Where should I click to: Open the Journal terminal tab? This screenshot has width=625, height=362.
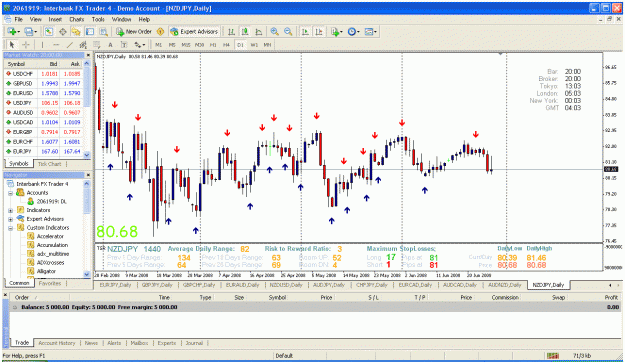(194, 343)
